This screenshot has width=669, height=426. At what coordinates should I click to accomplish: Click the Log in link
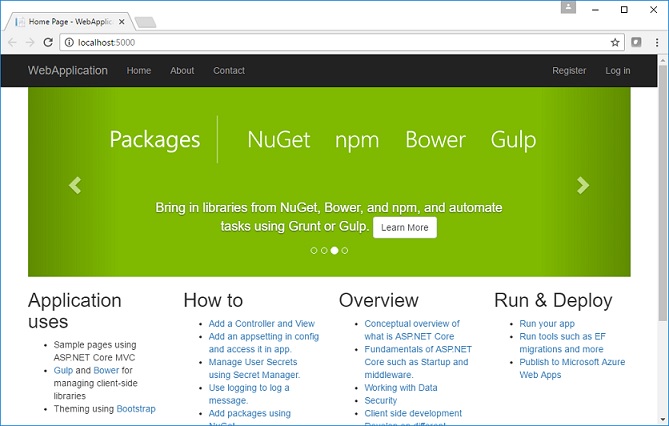pyautogui.click(x=618, y=71)
